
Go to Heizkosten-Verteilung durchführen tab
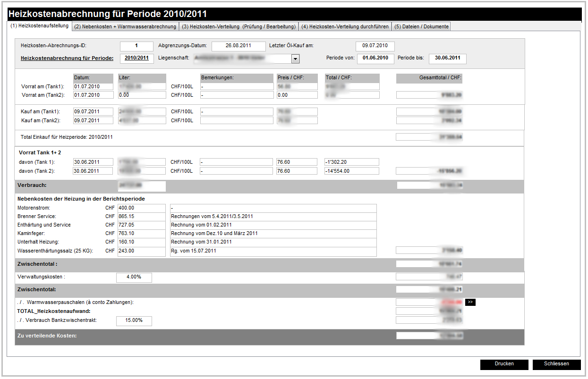(x=345, y=26)
